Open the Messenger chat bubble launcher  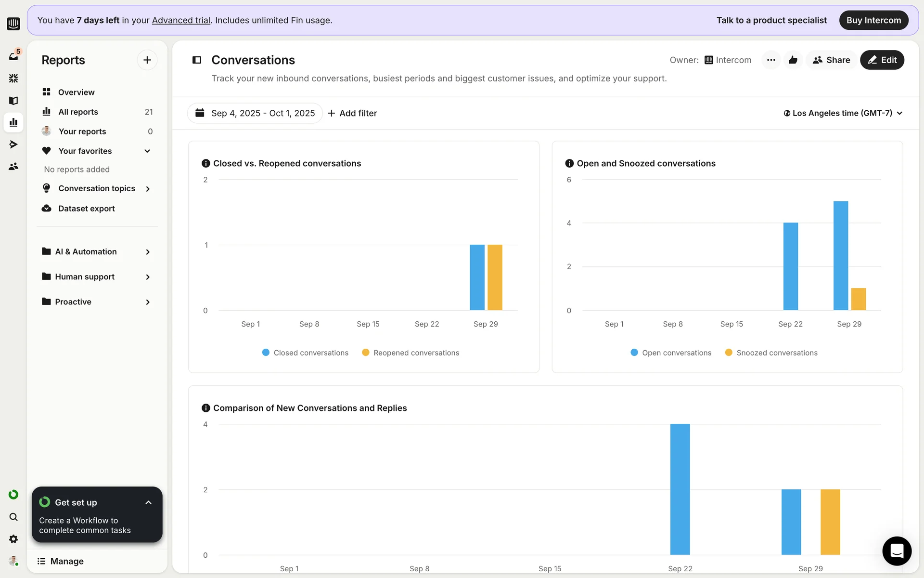pyautogui.click(x=897, y=551)
